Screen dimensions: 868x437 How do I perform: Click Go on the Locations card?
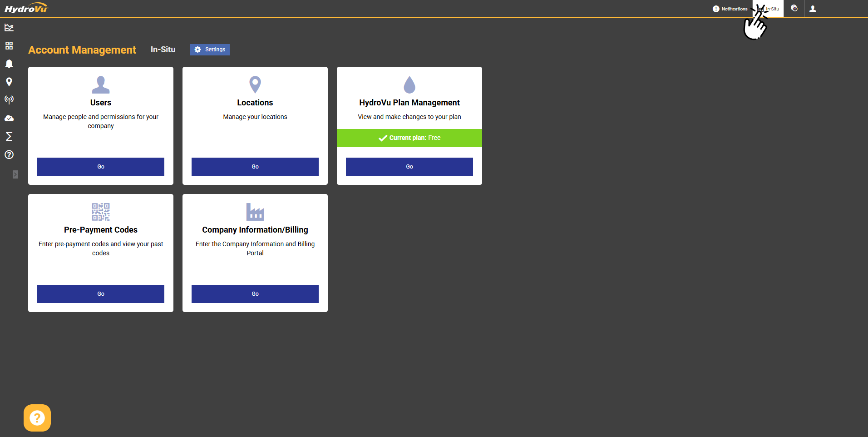255,167
